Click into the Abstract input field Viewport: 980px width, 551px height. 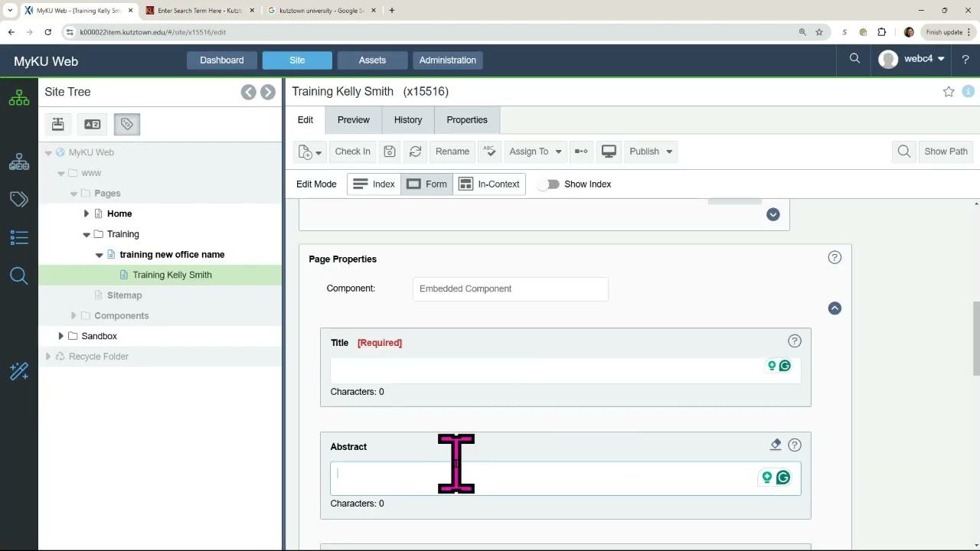[566, 478]
